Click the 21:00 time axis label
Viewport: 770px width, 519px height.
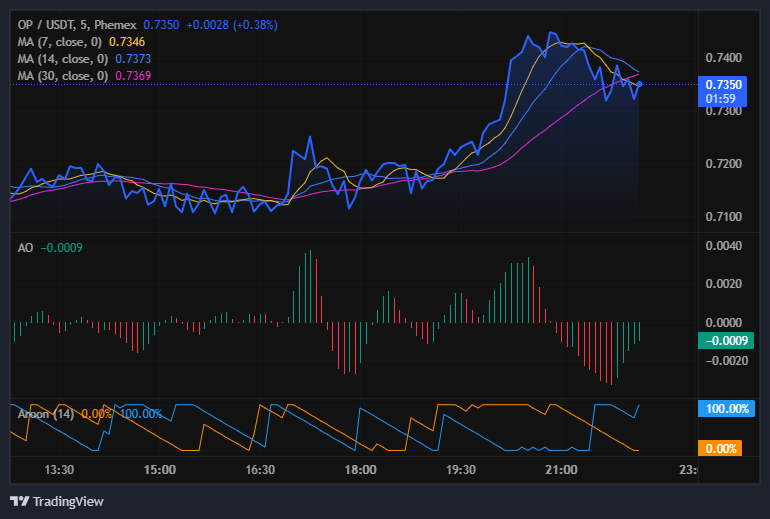coord(560,470)
